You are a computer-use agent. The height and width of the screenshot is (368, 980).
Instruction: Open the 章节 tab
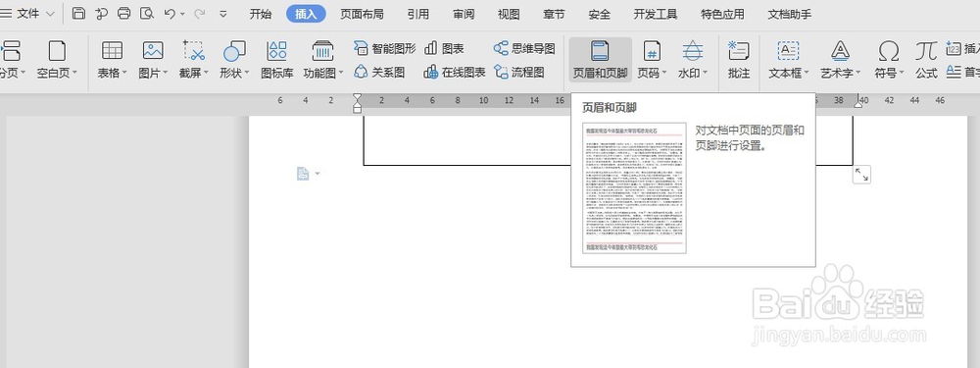tap(554, 14)
